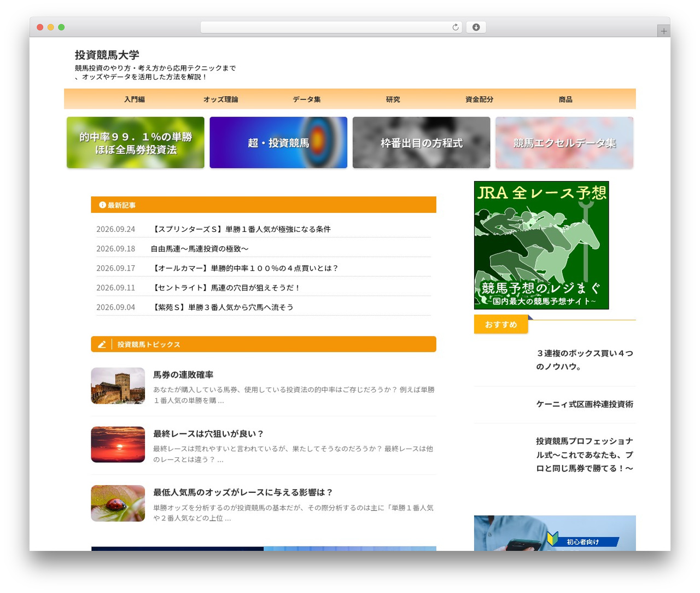The image size is (700, 593).
Task: Go to 投資競馬大学 site title
Action: [x=107, y=55]
